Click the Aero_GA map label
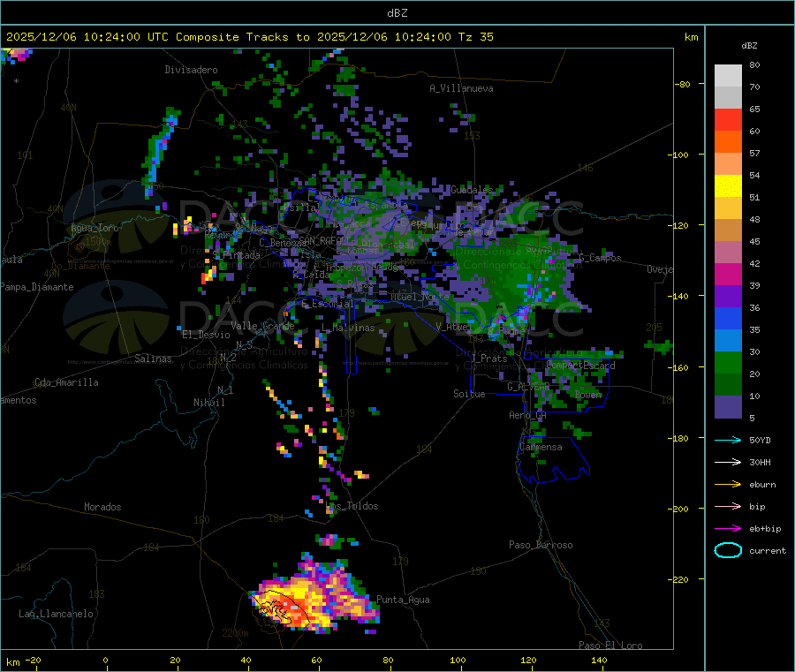 pyautogui.click(x=527, y=415)
